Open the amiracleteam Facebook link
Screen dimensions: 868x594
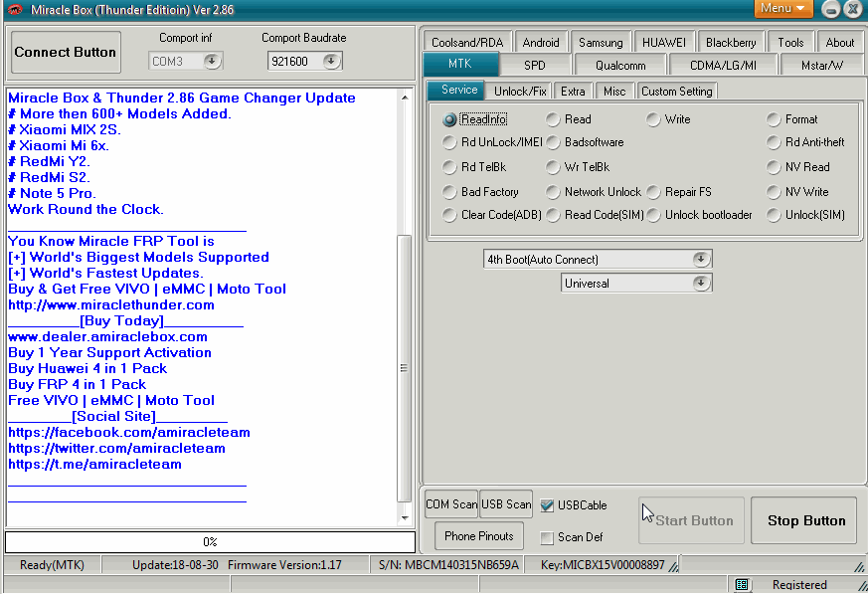click(x=128, y=432)
